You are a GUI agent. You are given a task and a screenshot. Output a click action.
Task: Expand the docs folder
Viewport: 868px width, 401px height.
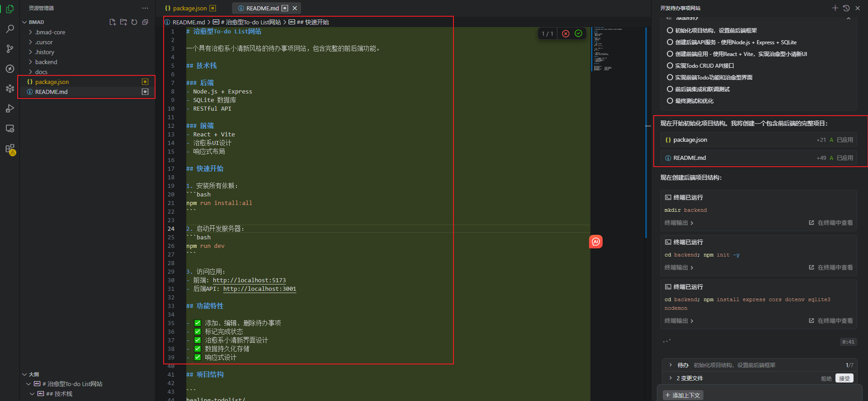click(30, 72)
